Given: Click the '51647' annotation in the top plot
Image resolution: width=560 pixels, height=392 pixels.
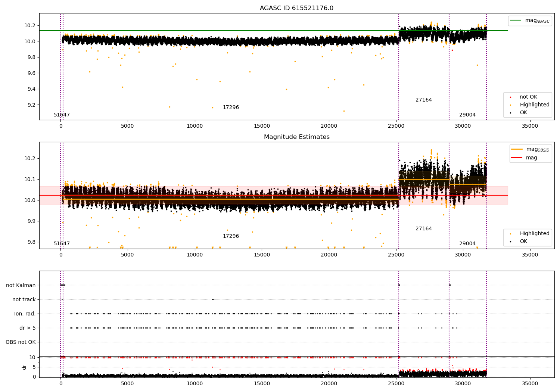Looking at the screenshot, I should pyautogui.click(x=62, y=115).
